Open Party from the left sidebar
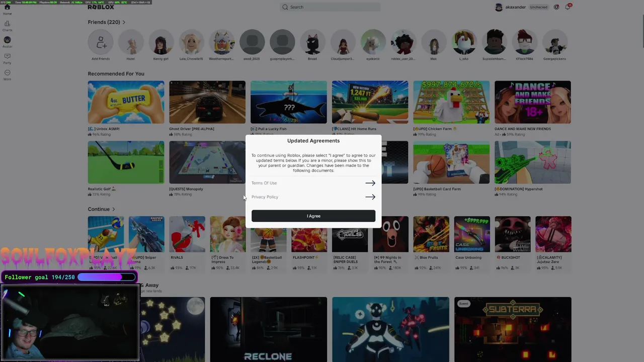 click(7, 59)
